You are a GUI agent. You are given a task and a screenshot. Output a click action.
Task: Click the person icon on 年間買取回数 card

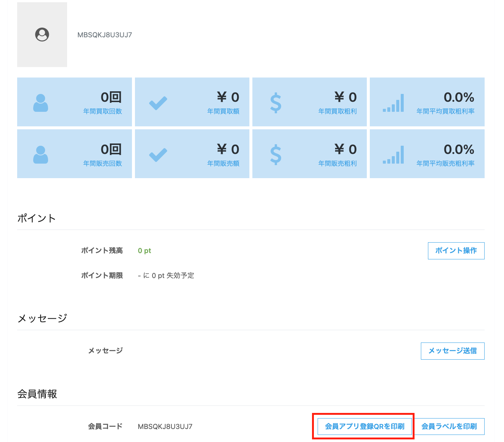(41, 103)
